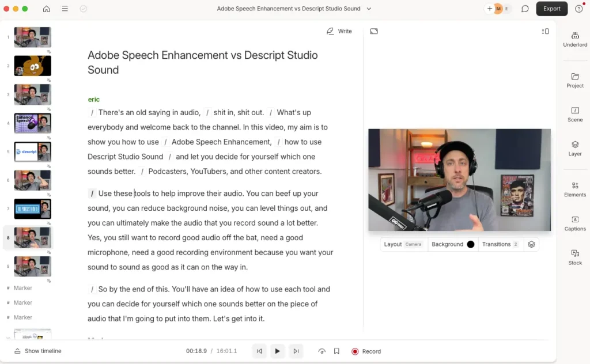
Task: Open the Scene panel
Action: pyautogui.click(x=575, y=114)
